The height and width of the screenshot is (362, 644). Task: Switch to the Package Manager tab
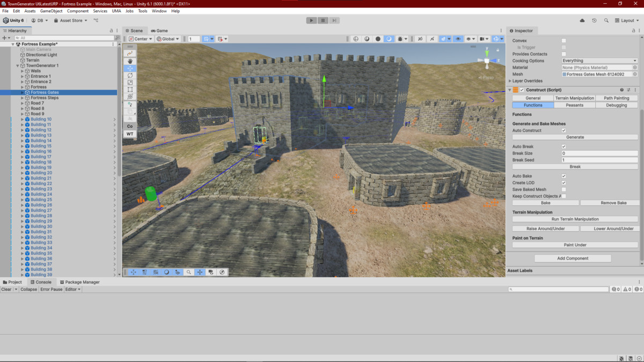[x=79, y=282]
